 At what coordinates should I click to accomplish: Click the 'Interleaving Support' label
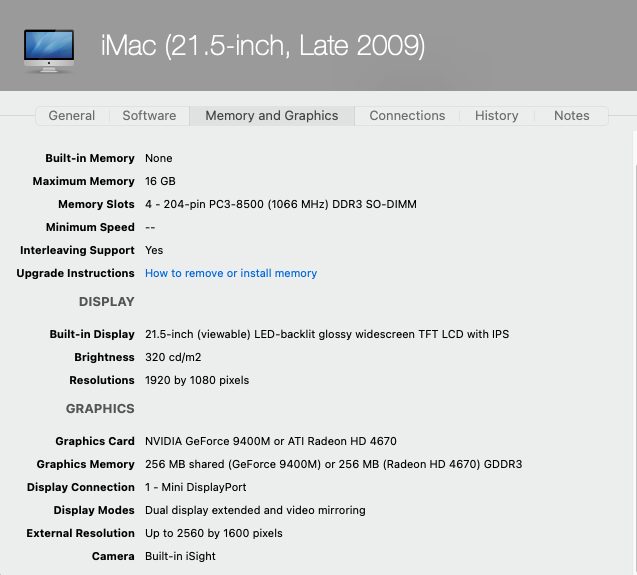pyautogui.click(x=77, y=250)
